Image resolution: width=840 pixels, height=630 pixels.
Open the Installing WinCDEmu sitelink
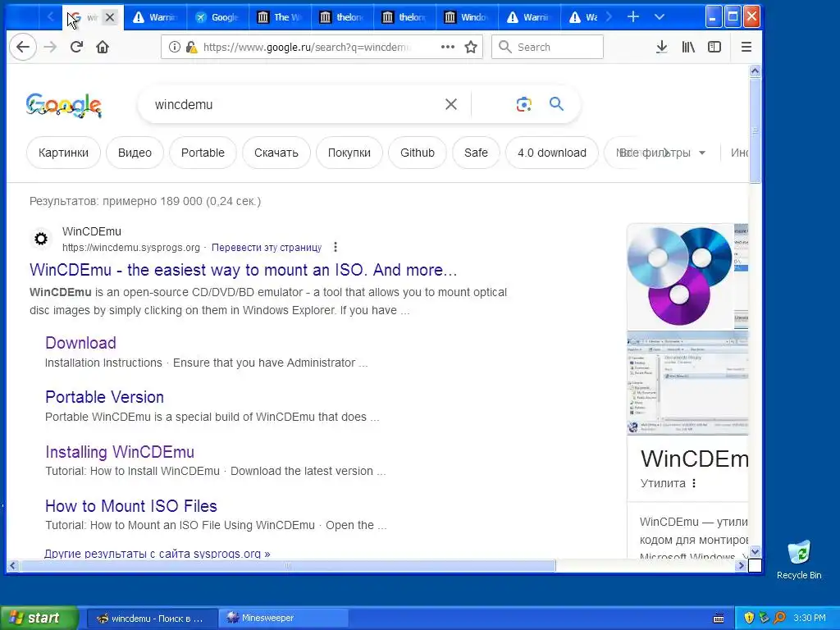[120, 452]
